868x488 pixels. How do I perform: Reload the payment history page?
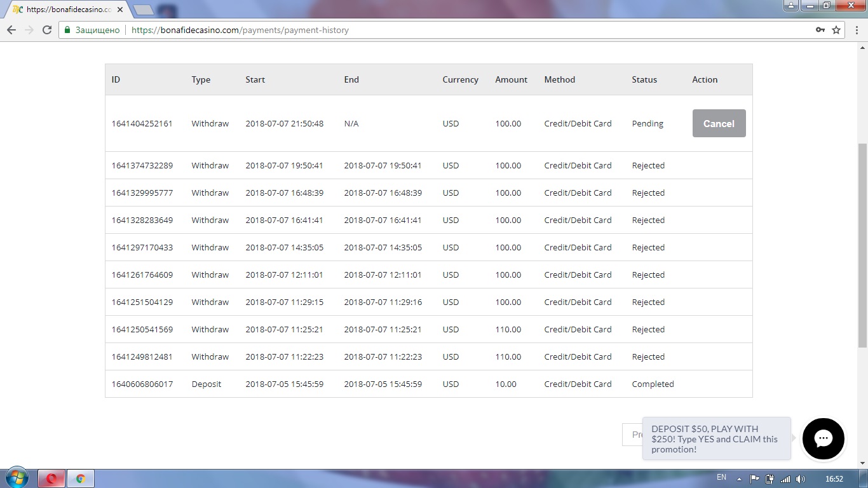click(x=46, y=30)
